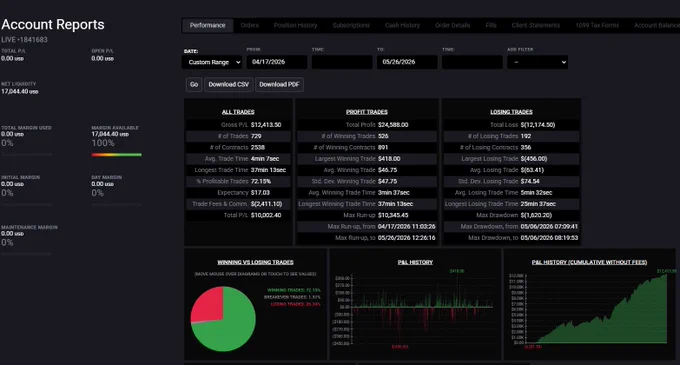
Task: Switch to the Performance tab
Action: coord(207,26)
